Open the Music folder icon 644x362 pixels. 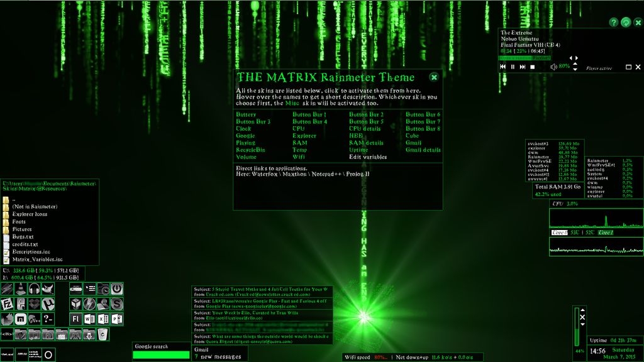(35, 334)
